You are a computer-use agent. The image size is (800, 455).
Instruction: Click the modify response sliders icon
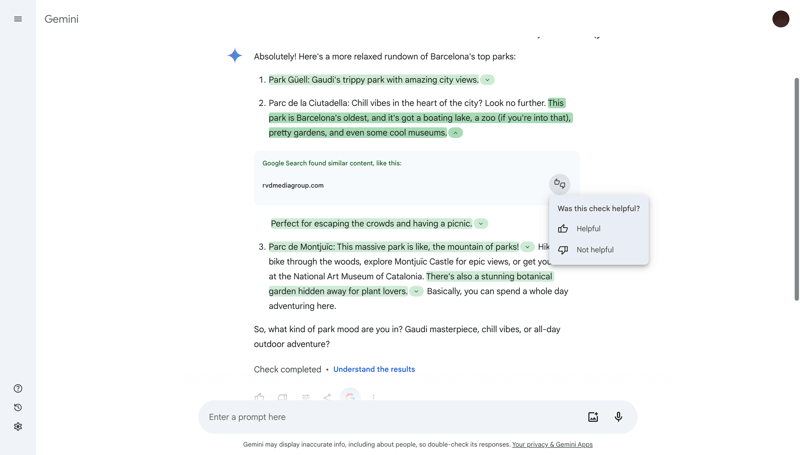(x=306, y=397)
